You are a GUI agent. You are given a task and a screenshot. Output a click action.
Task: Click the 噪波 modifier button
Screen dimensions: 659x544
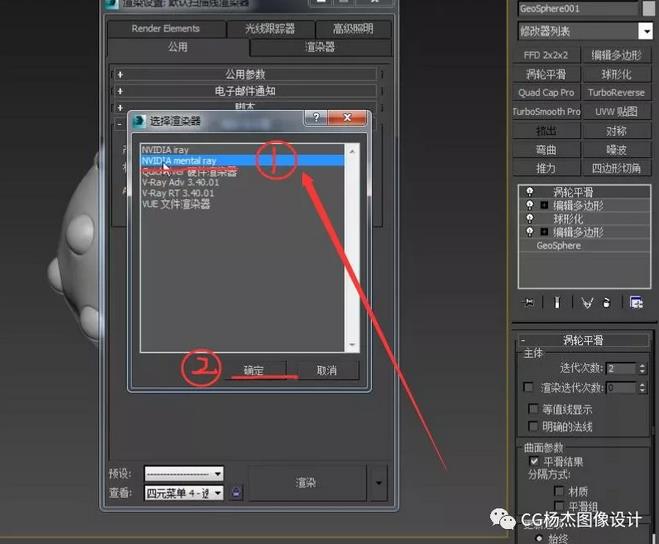[x=616, y=150]
